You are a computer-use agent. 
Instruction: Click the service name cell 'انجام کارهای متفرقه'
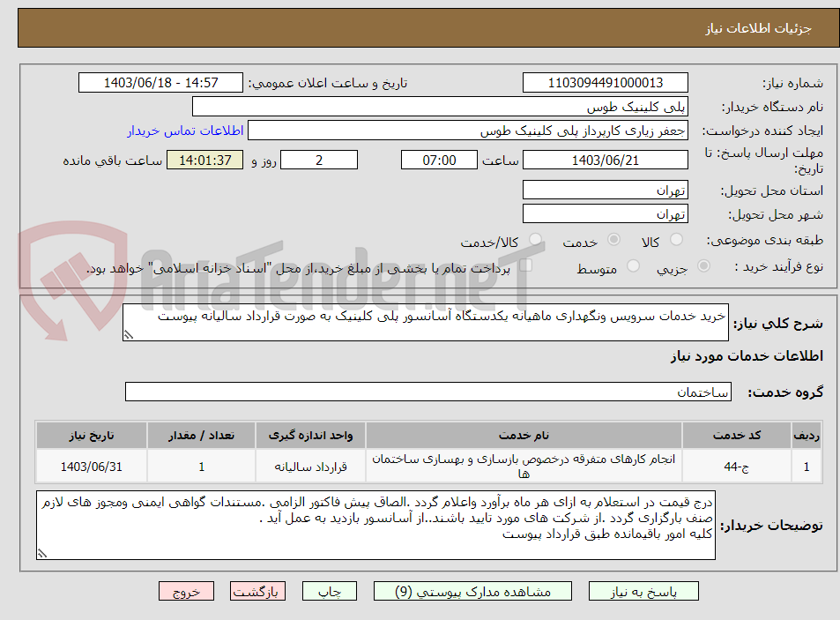524,467
